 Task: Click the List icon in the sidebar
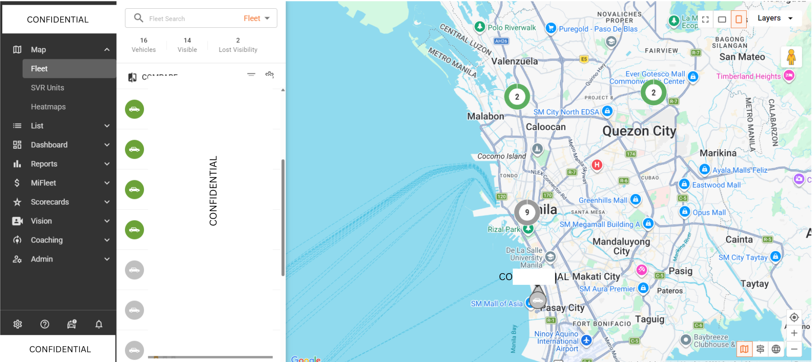[x=17, y=126]
